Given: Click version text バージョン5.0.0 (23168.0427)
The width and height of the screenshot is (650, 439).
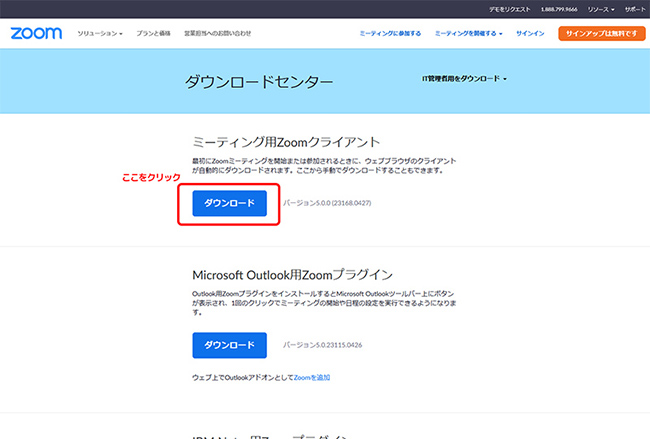Looking at the screenshot, I should [x=327, y=203].
